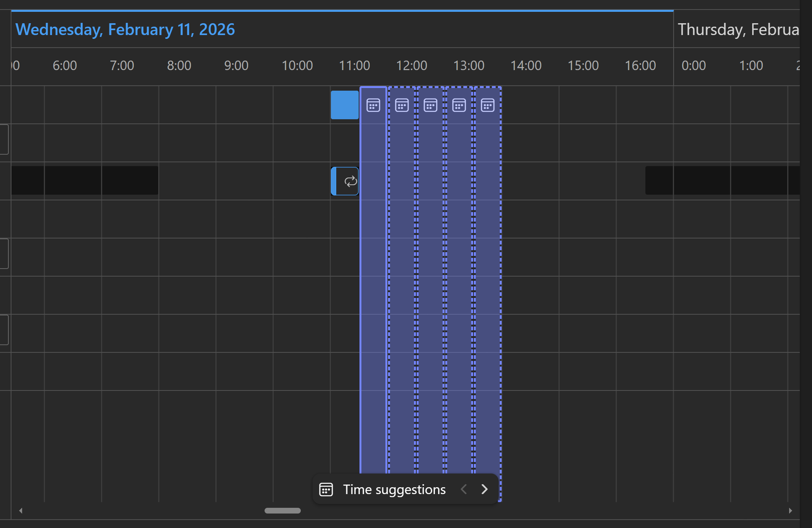Viewport: 812px width, 528px height.
Task: Click third time suggestion calendar icon
Action: [430, 105]
